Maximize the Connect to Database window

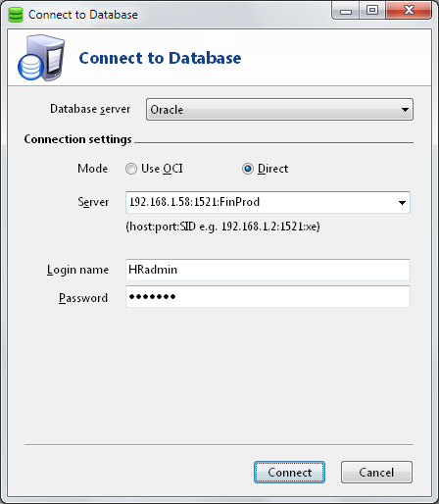372,11
